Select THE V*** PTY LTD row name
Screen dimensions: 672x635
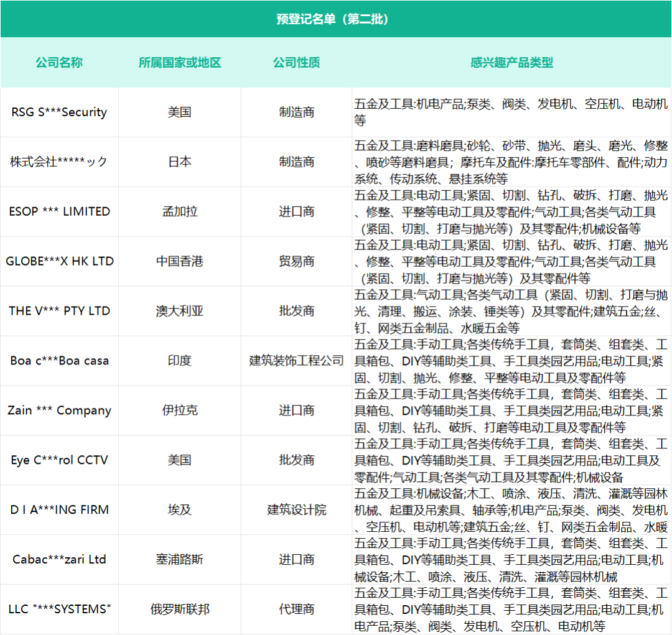[58, 311]
